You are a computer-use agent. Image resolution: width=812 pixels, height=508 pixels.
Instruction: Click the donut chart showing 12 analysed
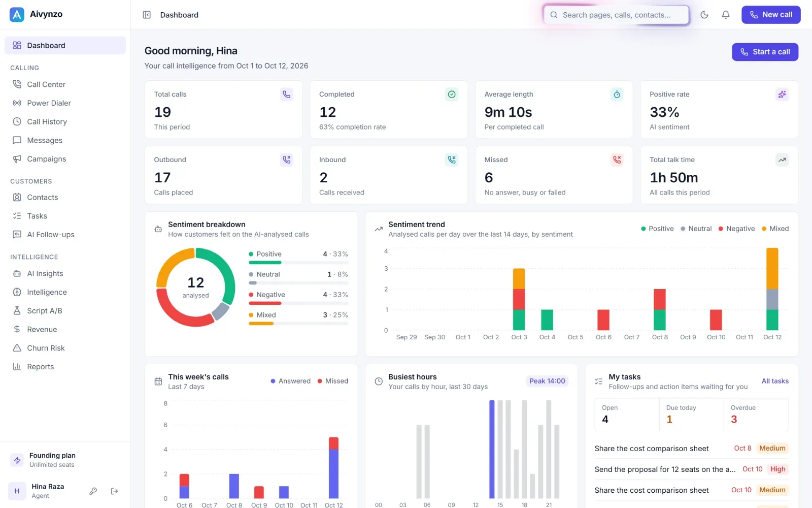click(x=196, y=287)
